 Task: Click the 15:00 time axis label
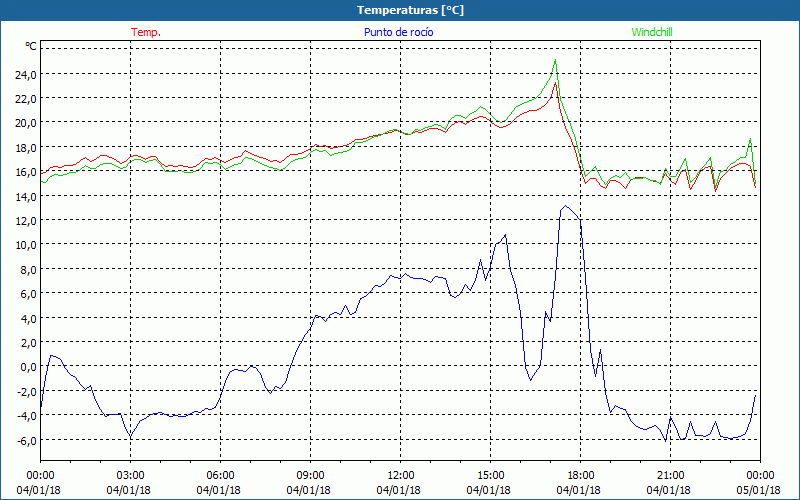click(490, 476)
